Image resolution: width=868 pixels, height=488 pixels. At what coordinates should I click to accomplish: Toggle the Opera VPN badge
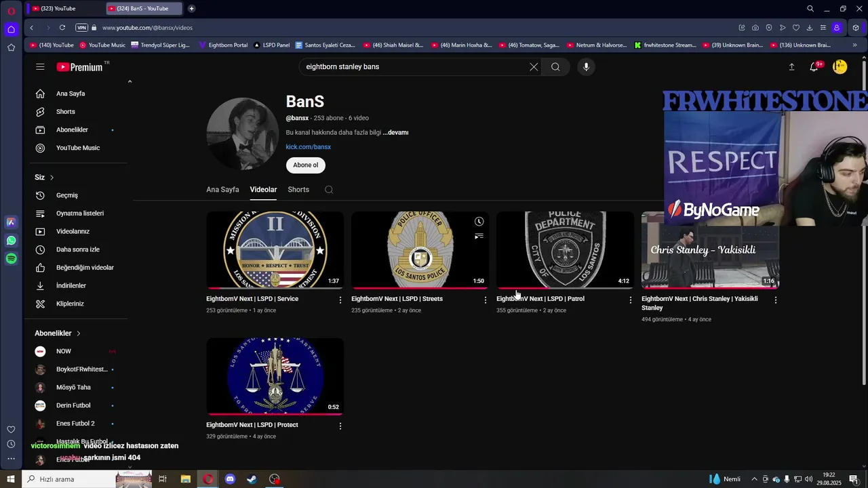click(x=82, y=28)
